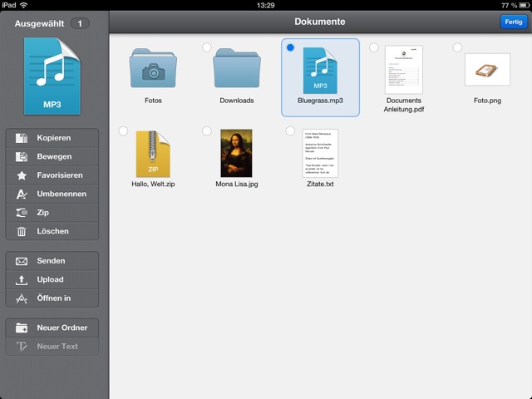Screen dimensions: 532x399
Task: Deselect the Bluegrass.mp3 selection circle
Action: coord(290,48)
